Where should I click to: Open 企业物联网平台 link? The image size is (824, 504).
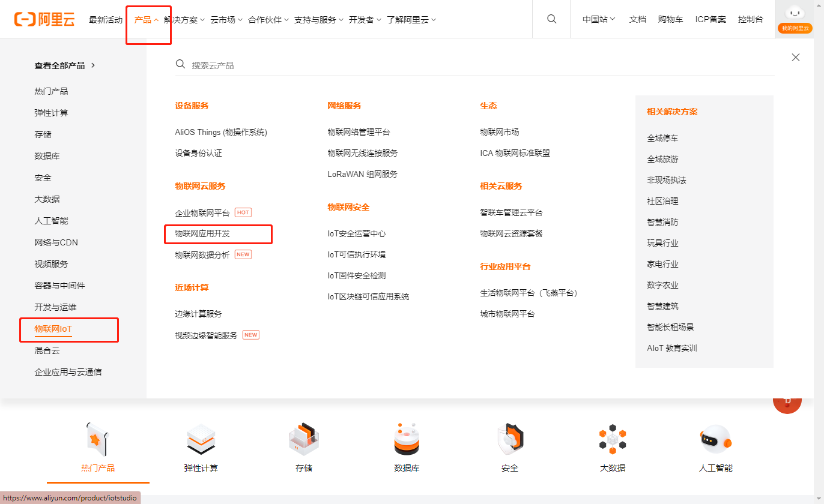202,212
